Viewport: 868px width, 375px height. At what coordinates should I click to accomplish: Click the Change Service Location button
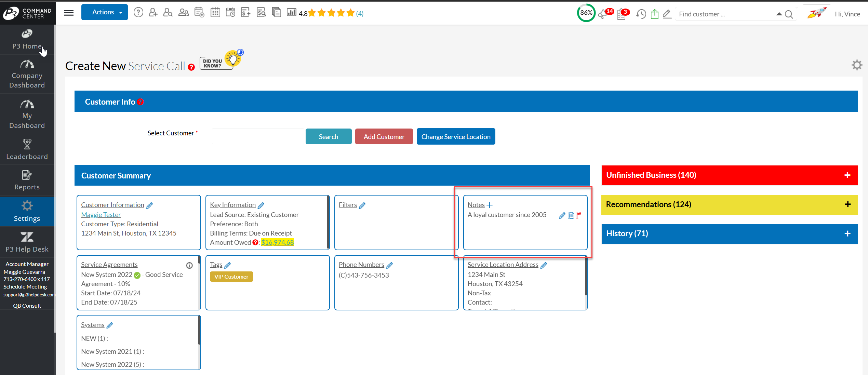(456, 137)
